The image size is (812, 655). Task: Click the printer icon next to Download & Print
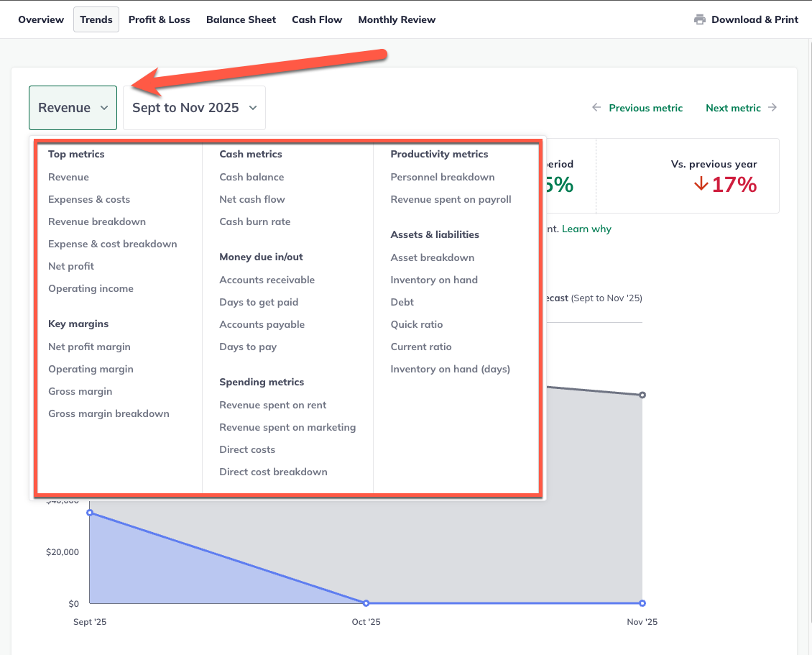point(699,19)
